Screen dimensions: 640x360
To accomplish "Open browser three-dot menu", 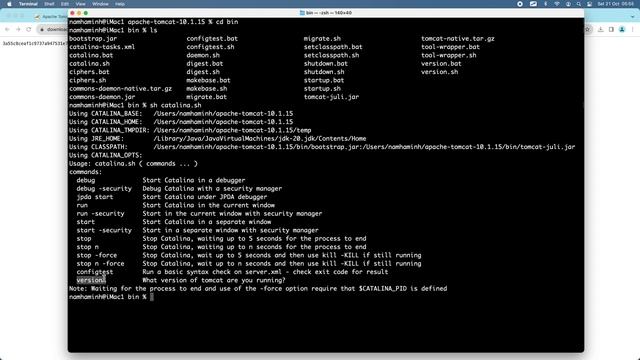I will tap(632, 29).
